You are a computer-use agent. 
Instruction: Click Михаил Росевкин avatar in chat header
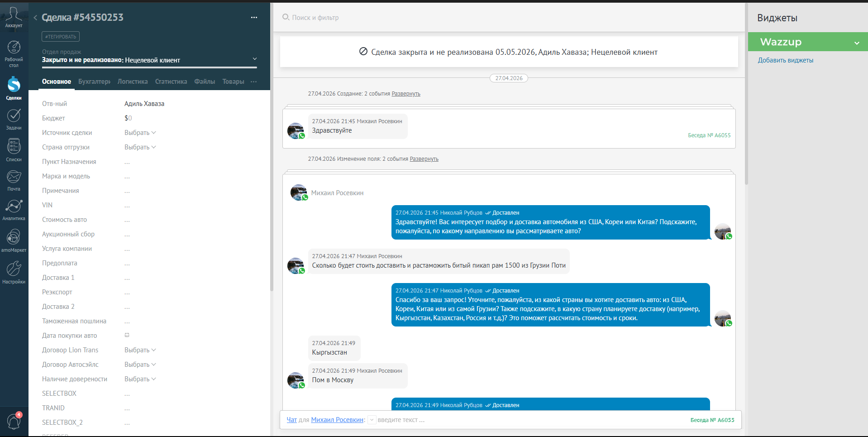tap(299, 192)
